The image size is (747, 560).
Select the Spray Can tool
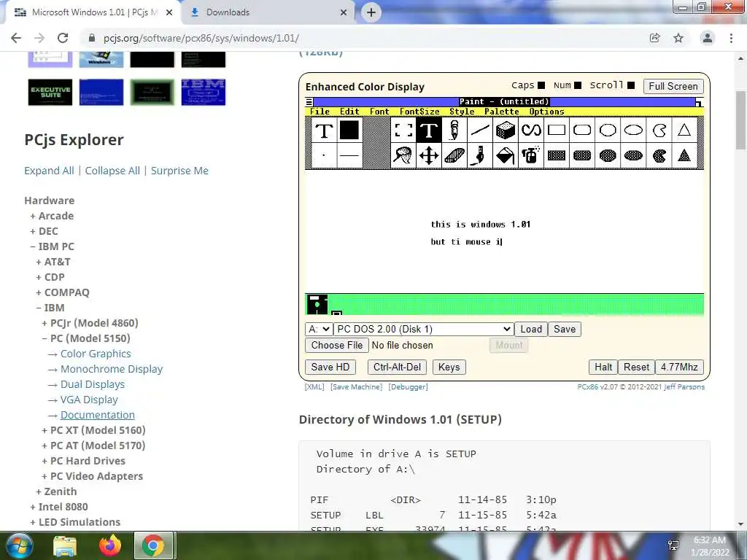point(531,155)
